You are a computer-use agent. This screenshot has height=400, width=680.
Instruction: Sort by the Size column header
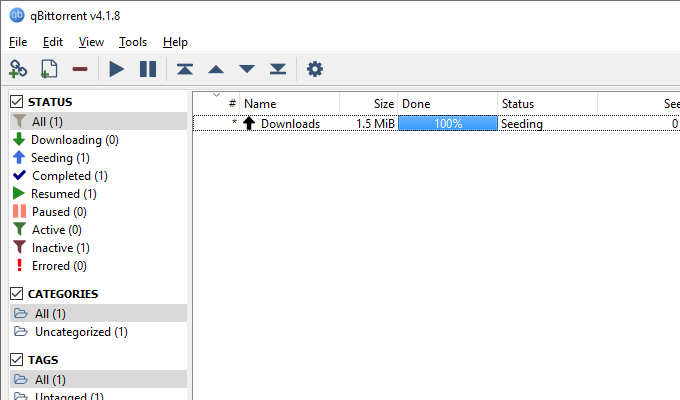tap(369, 104)
